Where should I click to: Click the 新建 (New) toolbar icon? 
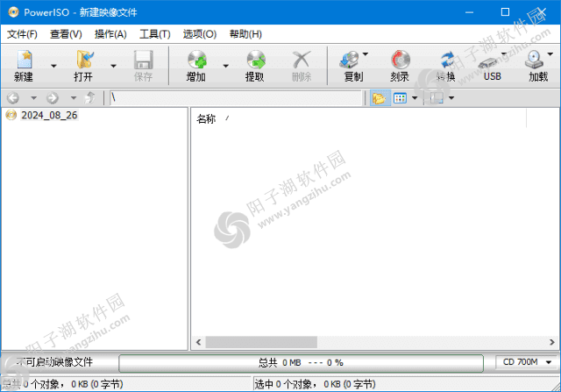(24, 60)
